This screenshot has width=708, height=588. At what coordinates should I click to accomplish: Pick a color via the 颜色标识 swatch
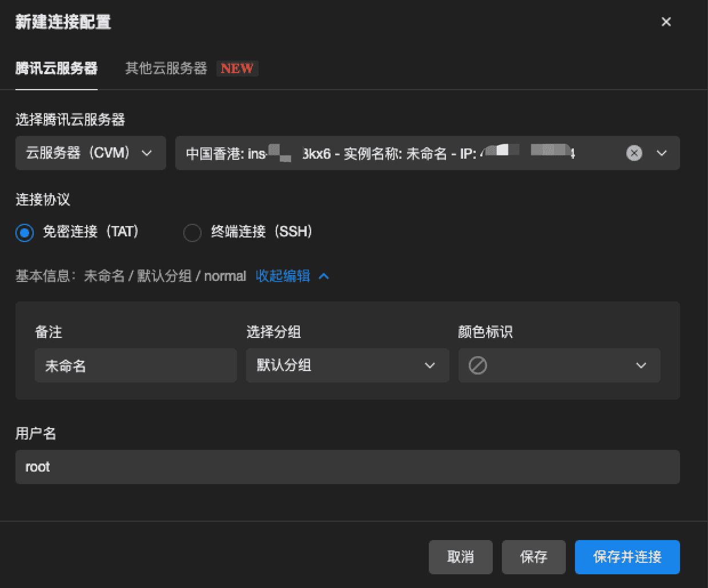point(558,365)
